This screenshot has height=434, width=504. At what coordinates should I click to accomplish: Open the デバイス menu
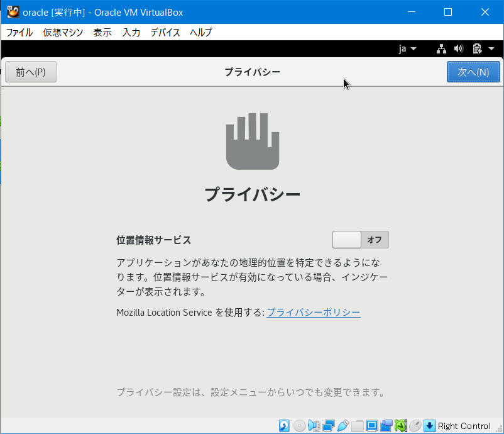click(165, 32)
